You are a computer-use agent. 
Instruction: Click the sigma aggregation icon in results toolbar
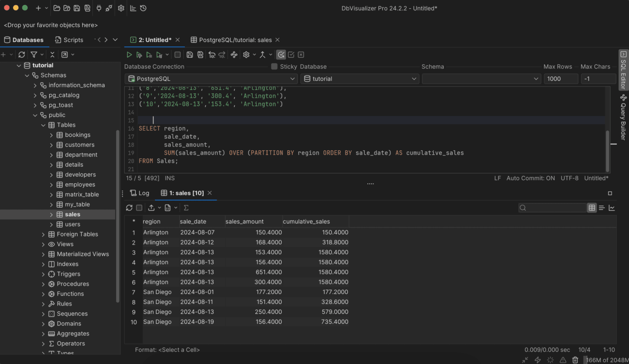[x=186, y=207]
